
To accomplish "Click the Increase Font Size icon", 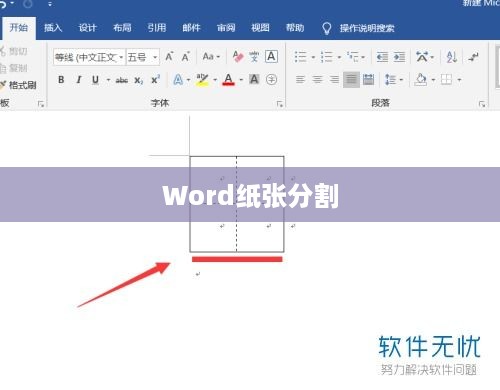I will (169, 57).
